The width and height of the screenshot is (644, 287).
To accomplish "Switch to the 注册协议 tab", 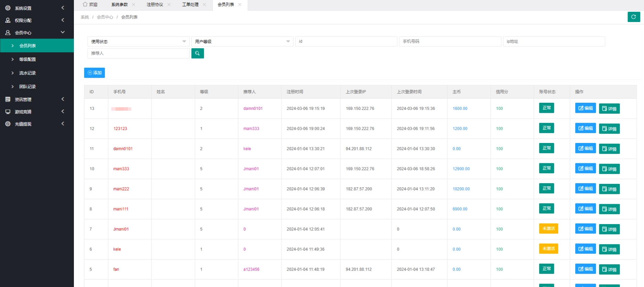I will [x=155, y=4].
